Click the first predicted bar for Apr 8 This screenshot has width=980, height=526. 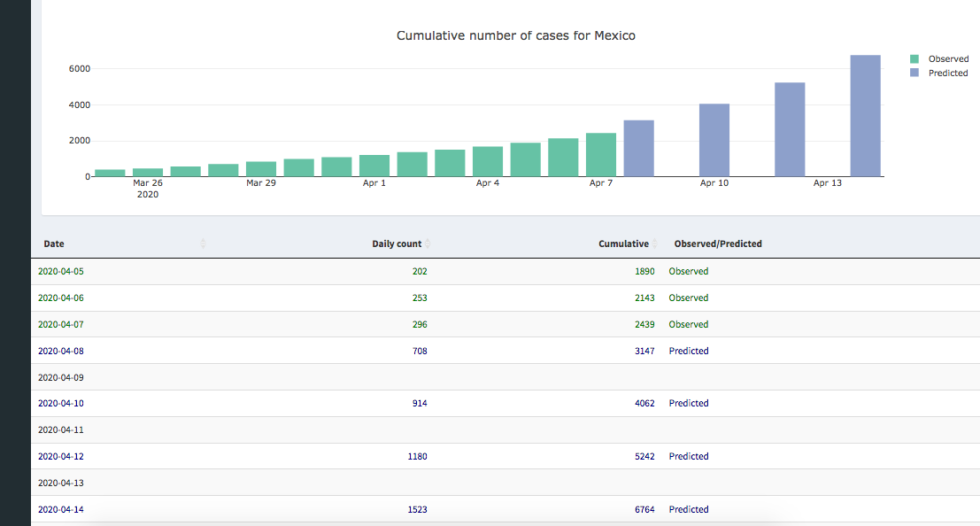[638, 148]
